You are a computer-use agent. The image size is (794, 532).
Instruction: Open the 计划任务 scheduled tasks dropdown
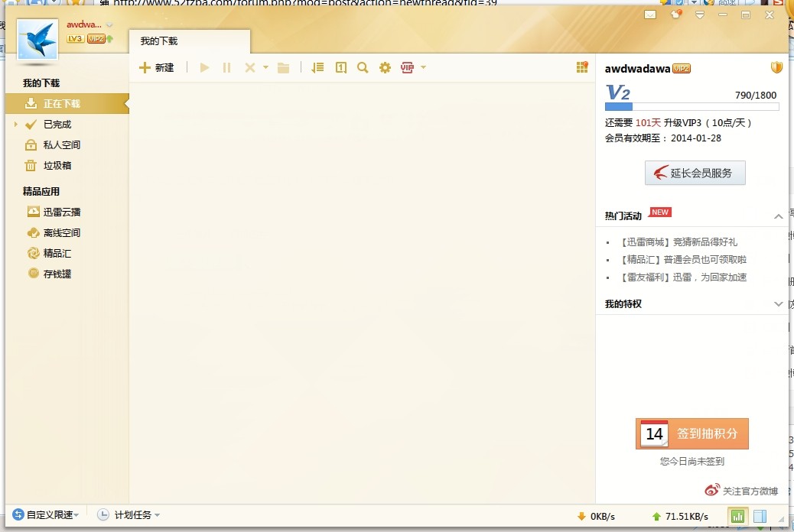129,514
